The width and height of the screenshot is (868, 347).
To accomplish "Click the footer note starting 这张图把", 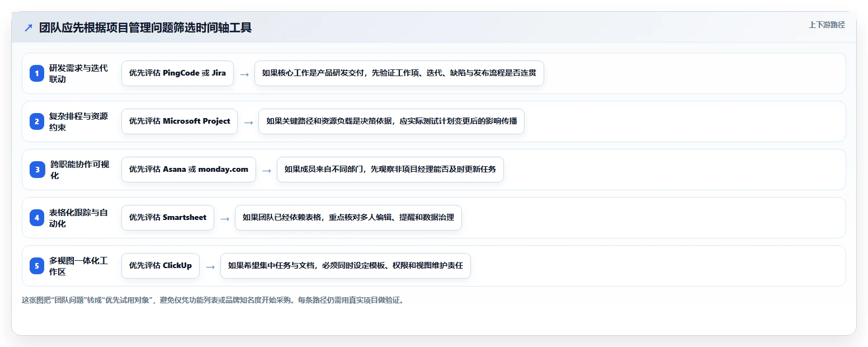I will 213,300.
